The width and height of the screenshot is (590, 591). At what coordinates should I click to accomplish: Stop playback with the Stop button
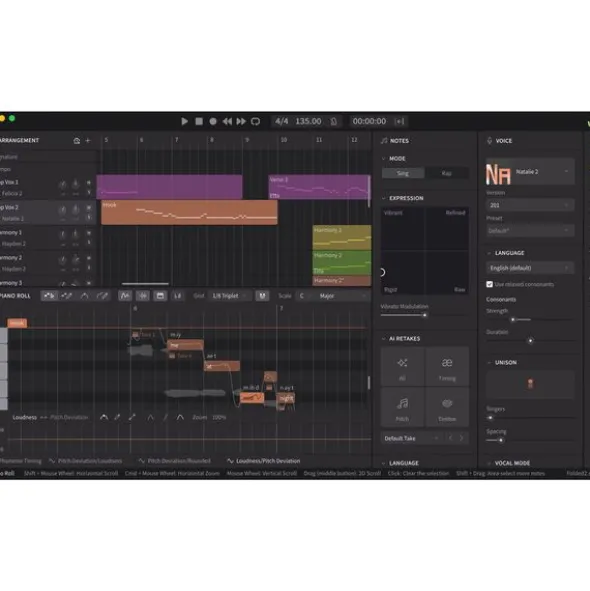[199, 121]
